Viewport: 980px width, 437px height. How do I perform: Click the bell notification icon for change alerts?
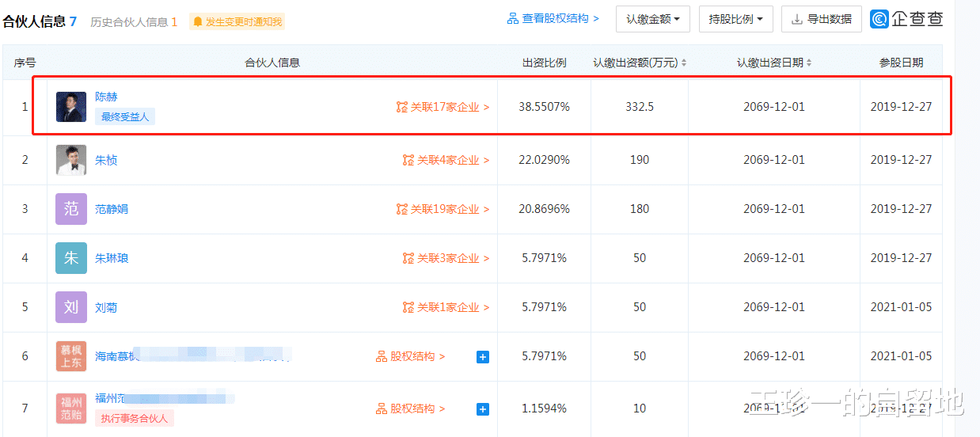[x=197, y=22]
